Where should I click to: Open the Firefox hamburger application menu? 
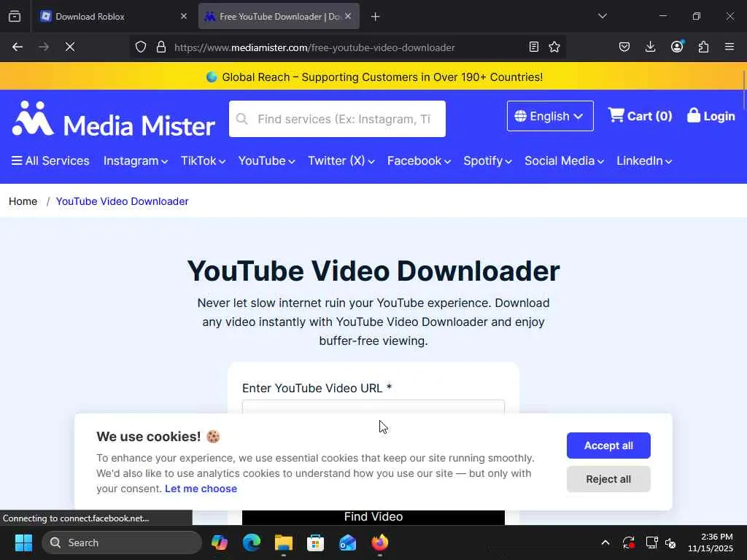(729, 47)
